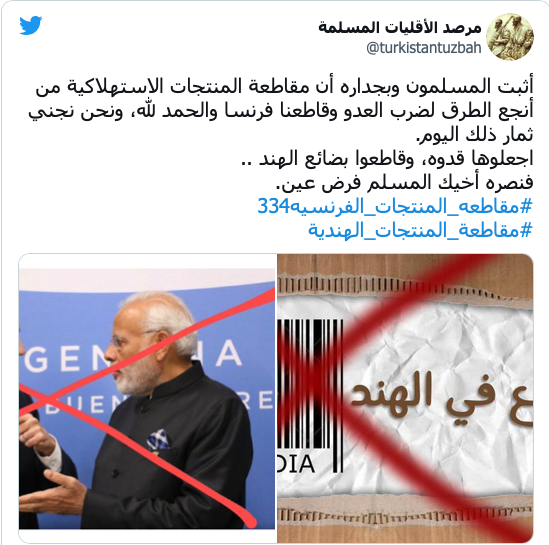The width and height of the screenshot is (549, 545).
Task: Visit the @turkistantuzbah handle link
Action: point(424,48)
